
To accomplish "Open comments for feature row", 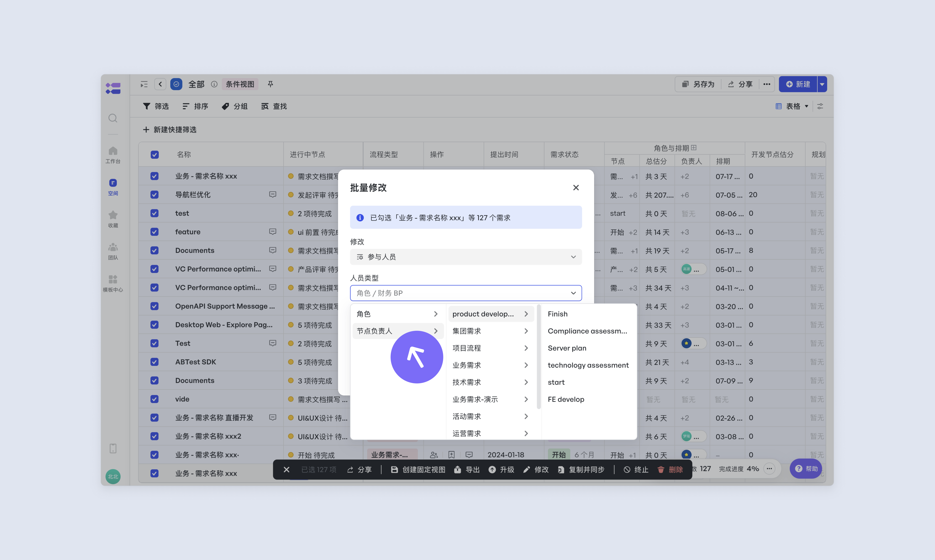I will click(272, 232).
